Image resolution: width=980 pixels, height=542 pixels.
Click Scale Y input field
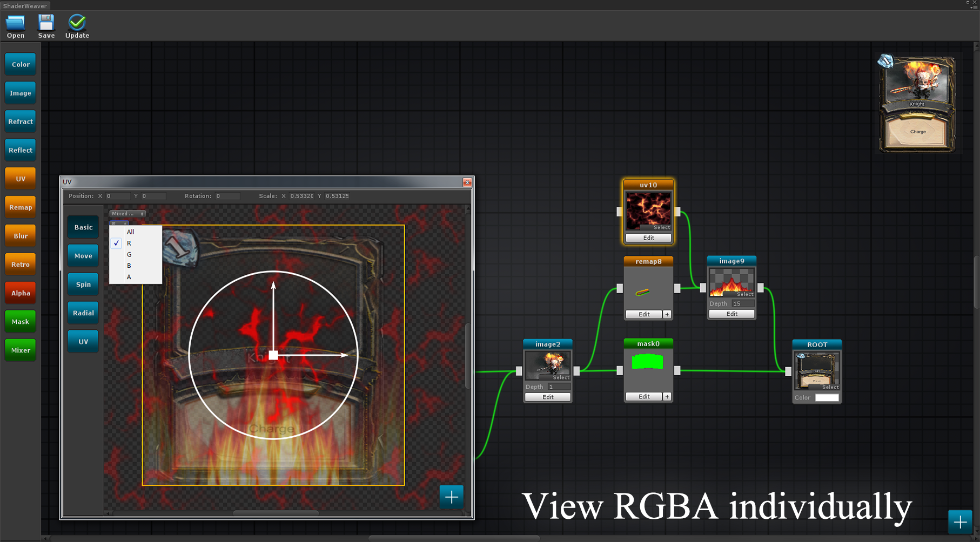337,196
